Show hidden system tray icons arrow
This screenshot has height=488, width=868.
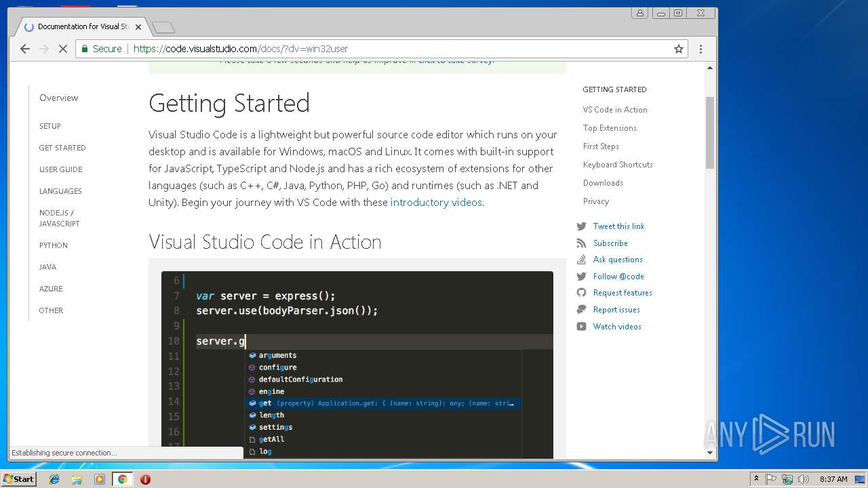756,479
